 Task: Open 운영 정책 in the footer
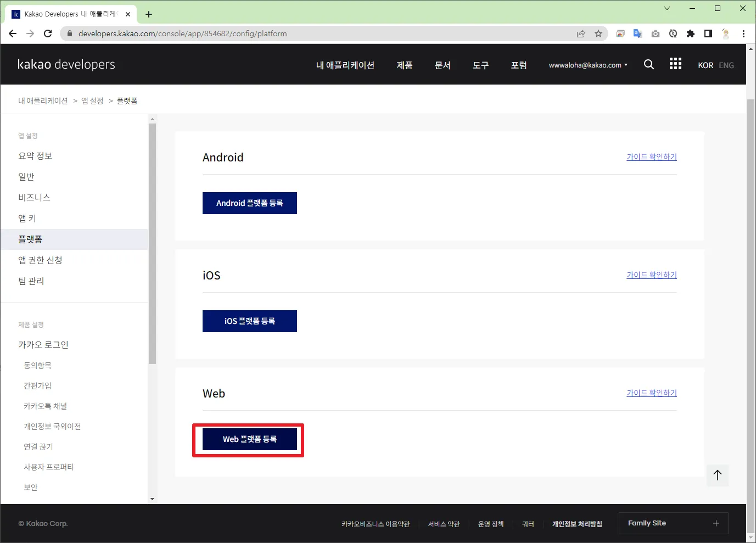click(491, 524)
